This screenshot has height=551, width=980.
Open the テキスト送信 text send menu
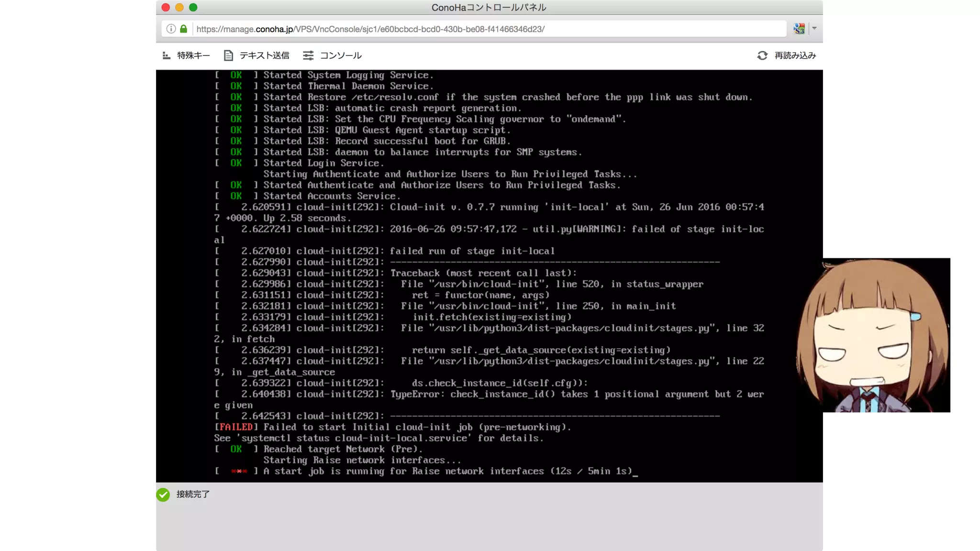click(x=264, y=55)
